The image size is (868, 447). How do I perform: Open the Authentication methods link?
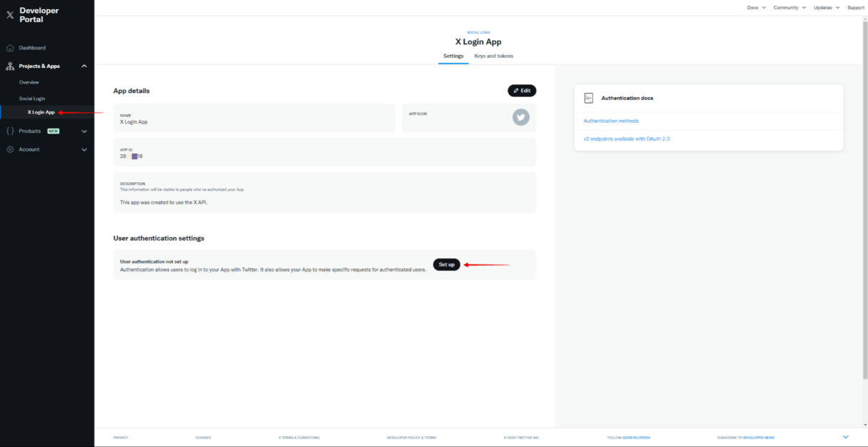click(610, 121)
